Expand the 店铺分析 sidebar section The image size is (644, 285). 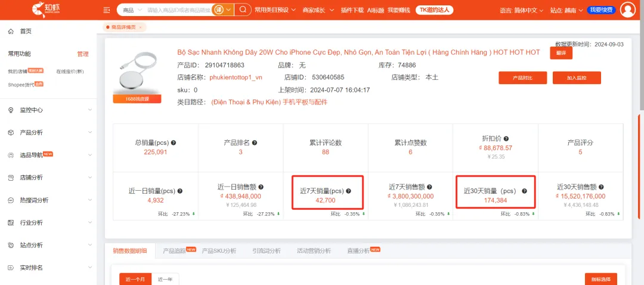point(90,178)
